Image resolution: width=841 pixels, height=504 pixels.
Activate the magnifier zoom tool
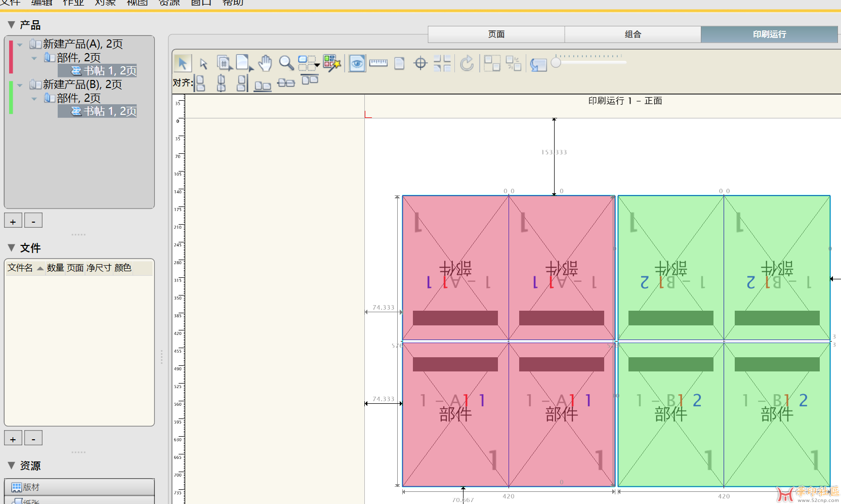click(x=286, y=63)
